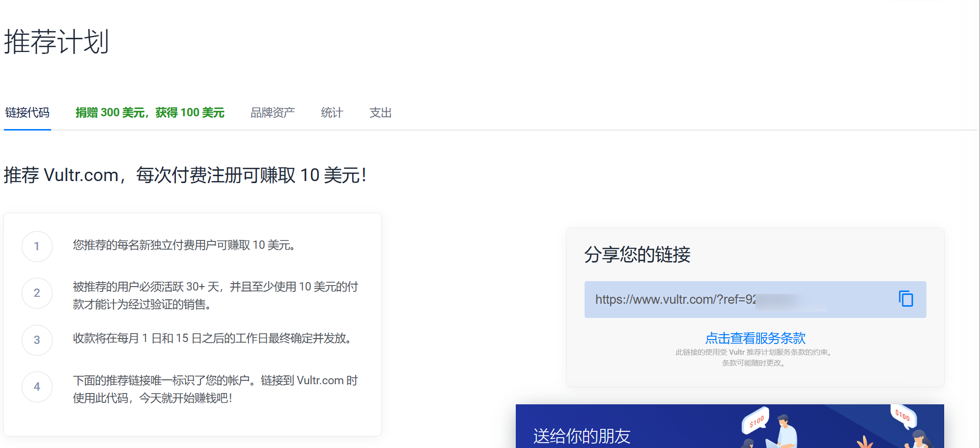
Task: Click the 分享您的链接 card title
Action: click(637, 255)
